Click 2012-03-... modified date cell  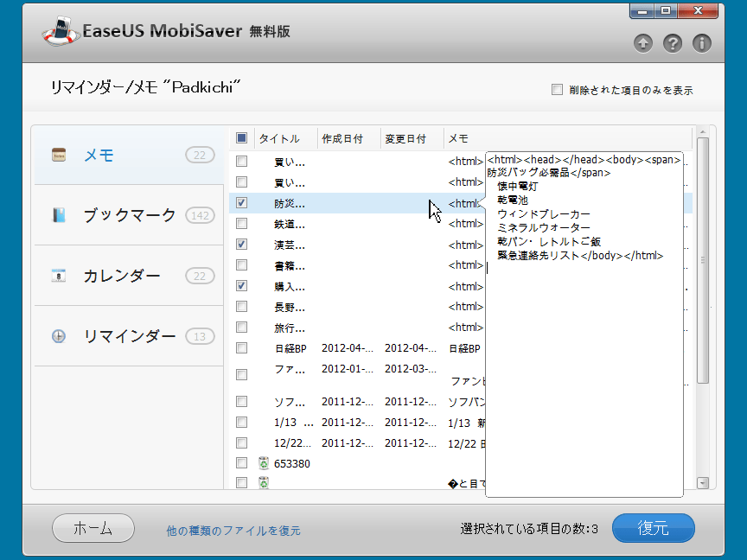pos(411,368)
